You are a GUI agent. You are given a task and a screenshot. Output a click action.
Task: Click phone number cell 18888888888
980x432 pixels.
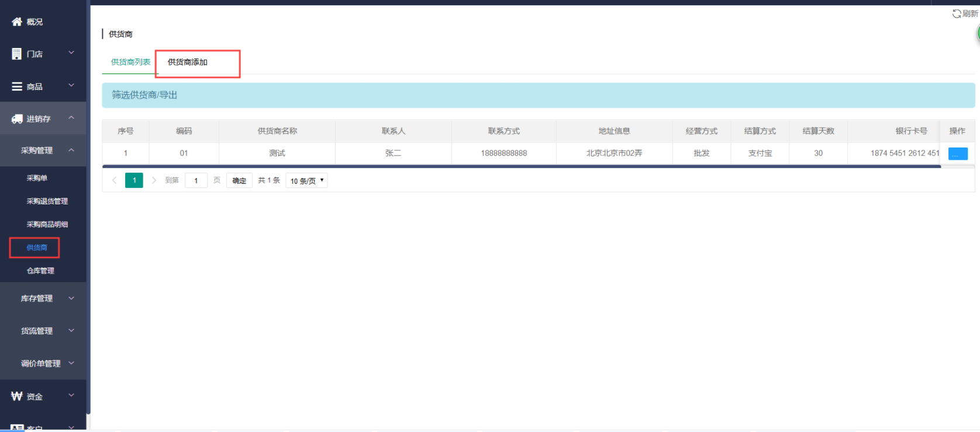point(504,153)
